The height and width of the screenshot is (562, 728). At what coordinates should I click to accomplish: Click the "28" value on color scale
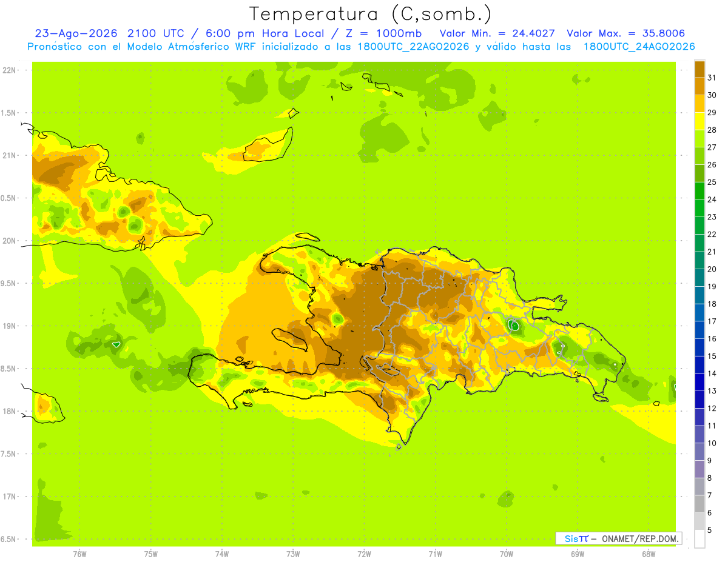tap(712, 130)
